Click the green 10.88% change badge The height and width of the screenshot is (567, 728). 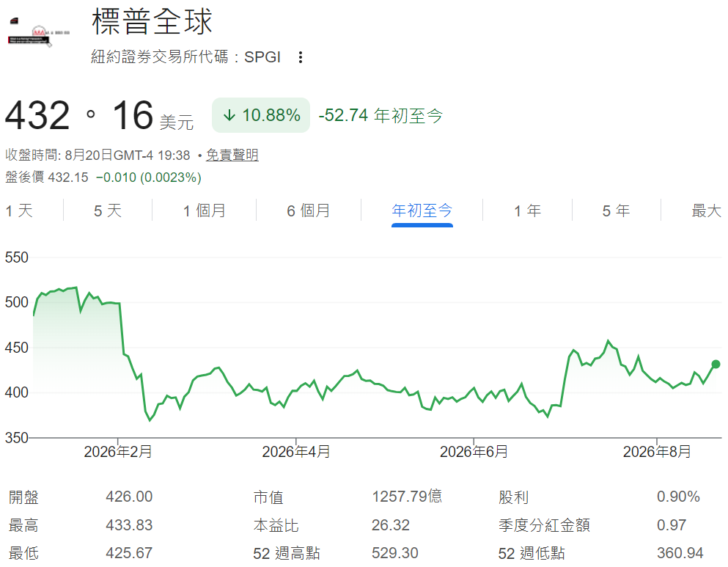click(261, 115)
